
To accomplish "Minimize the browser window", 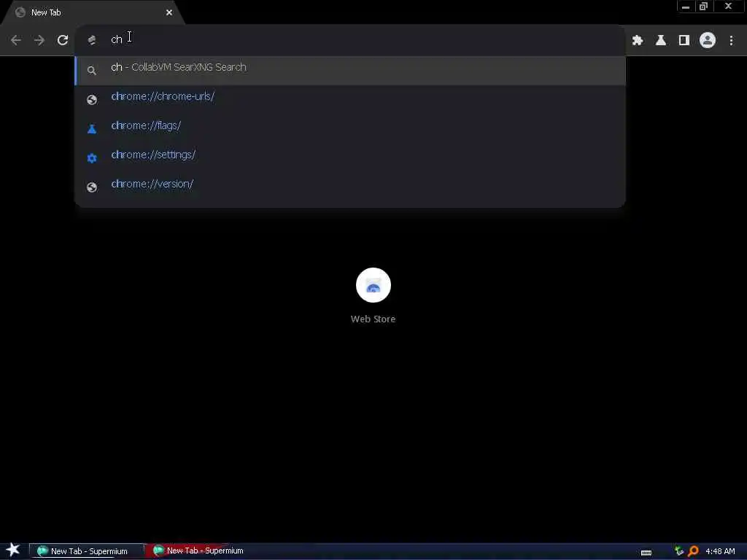I will tap(686, 6).
